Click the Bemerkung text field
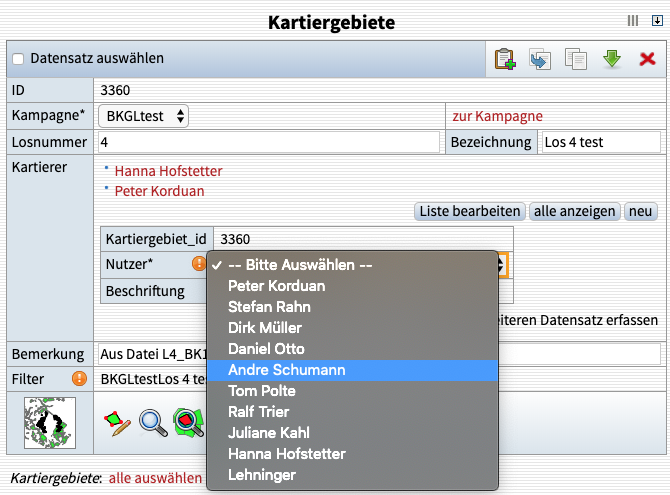670x495 pixels. pos(379,354)
